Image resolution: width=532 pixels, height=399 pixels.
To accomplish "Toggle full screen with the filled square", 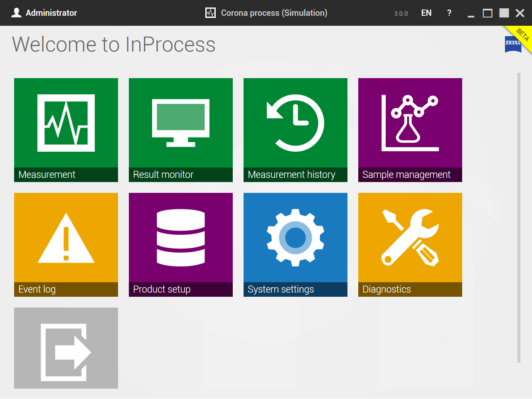I will (x=504, y=13).
